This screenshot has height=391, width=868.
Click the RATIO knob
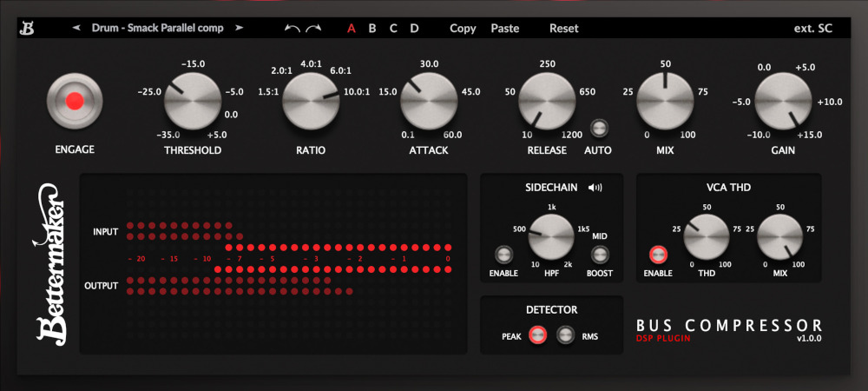click(311, 102)
